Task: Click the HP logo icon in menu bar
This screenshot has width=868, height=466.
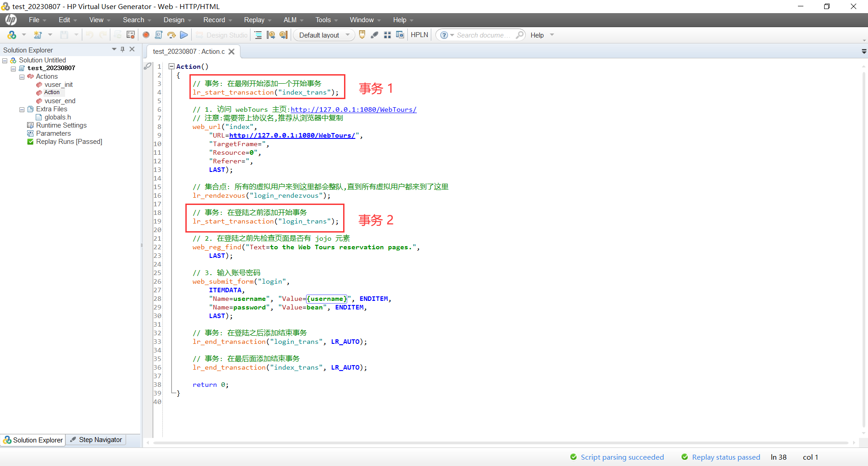Action: pyautogui.click(x=11, y=19)
